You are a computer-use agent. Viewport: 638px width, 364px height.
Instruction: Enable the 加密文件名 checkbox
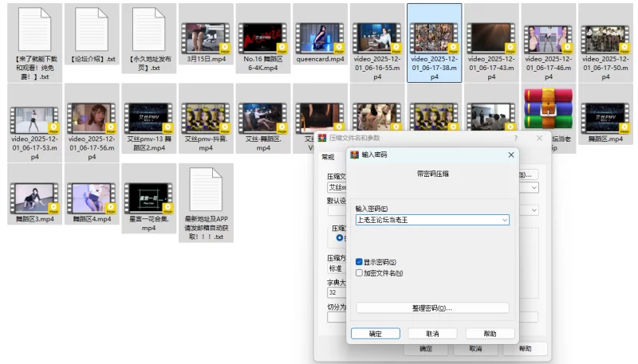(x=360, y=272)
